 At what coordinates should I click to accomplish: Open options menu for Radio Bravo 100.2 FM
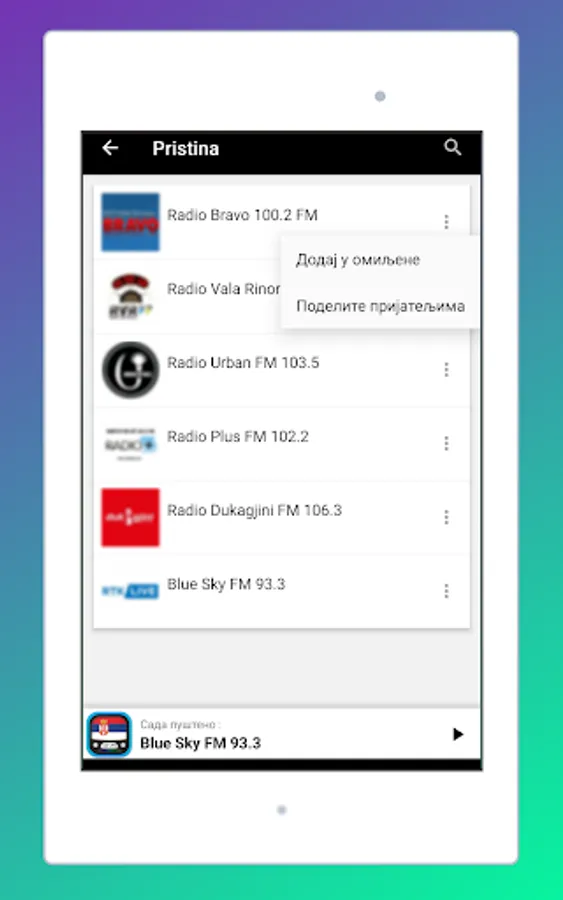446,222
